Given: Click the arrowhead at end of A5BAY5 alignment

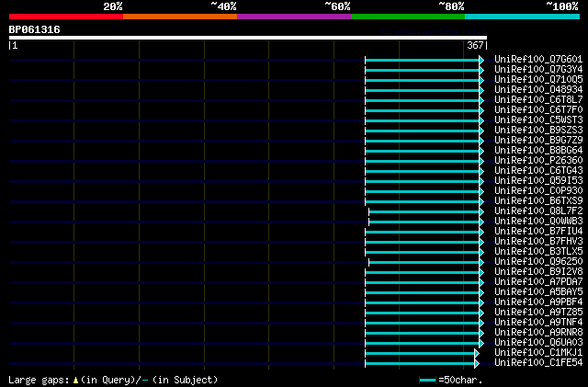Looking at the screenshot, I should pyautogui.click(x=481, y=293).
